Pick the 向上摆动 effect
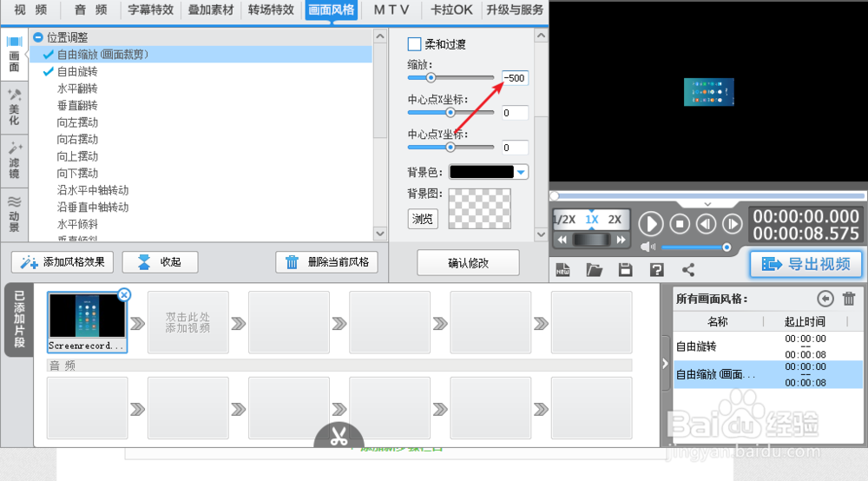The width and height of the screenshot is (868, 481). click(x=77, y=156)
